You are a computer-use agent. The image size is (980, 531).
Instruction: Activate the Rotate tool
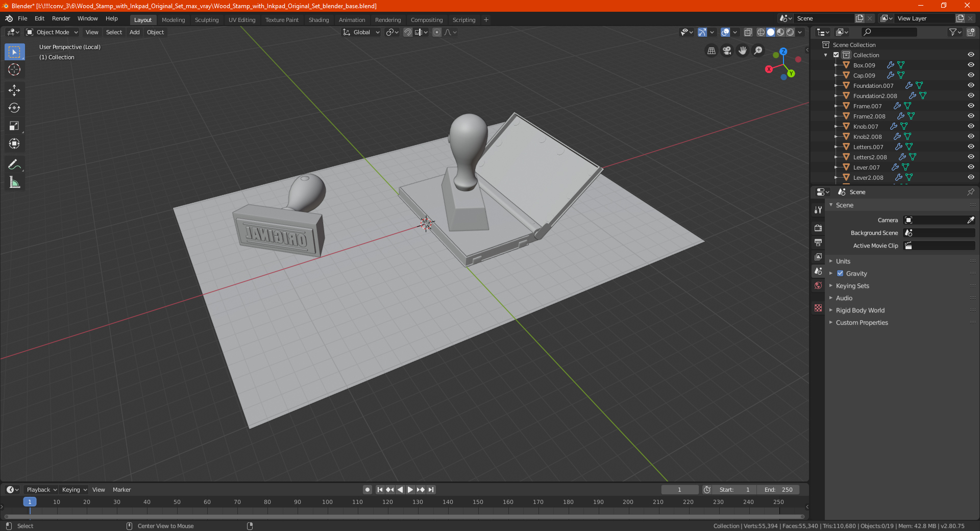click(14, 108)
